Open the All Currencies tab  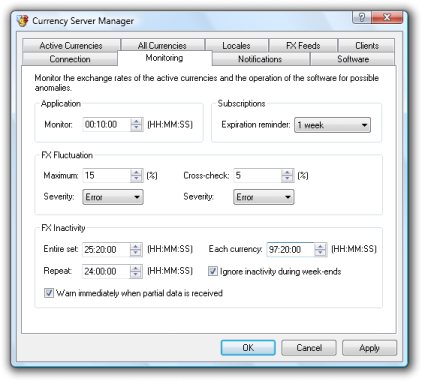click(x=162, y=46)
